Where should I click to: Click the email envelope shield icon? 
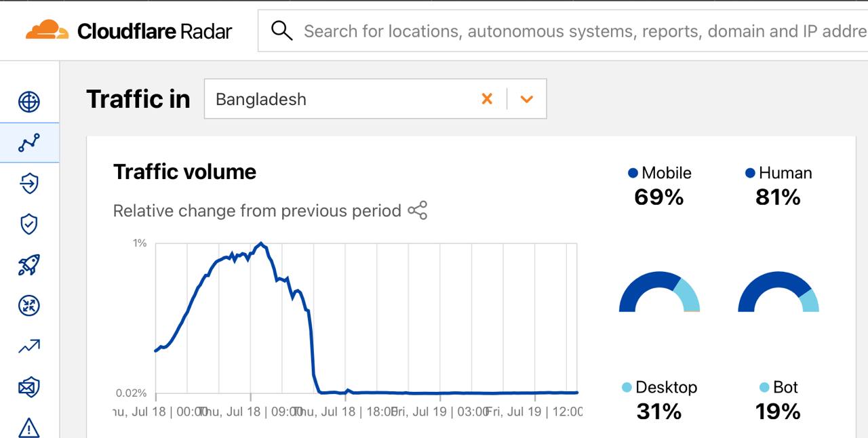pos(29,387)
